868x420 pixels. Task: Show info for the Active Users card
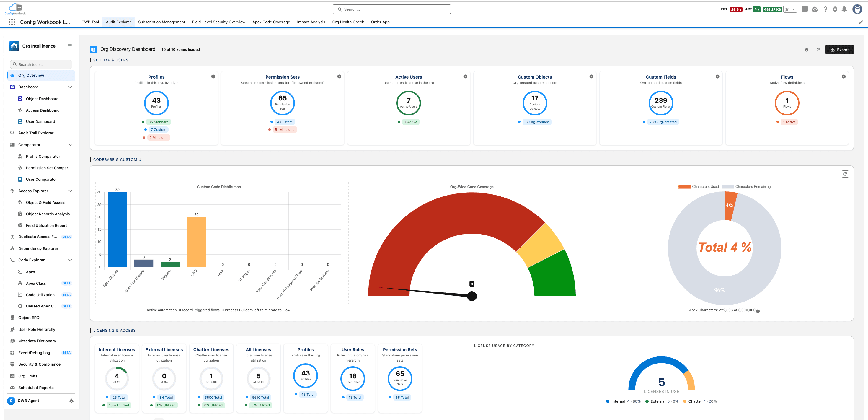tap(465, 76)
